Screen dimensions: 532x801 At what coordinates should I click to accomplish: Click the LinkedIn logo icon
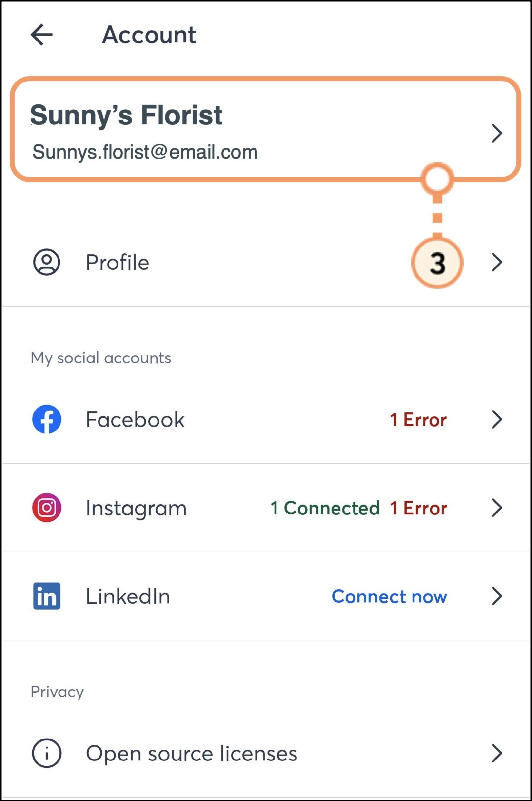(x=47, y=596)
